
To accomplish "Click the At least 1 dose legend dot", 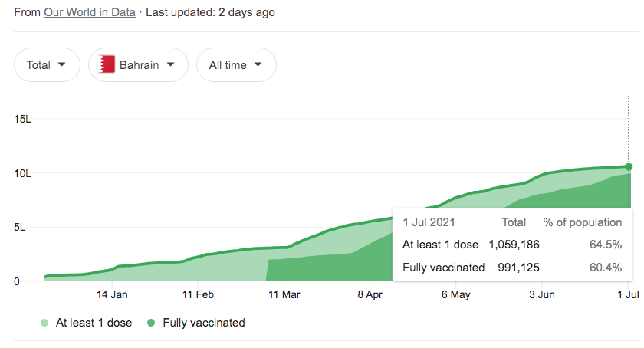I will (x=45, y=323).
